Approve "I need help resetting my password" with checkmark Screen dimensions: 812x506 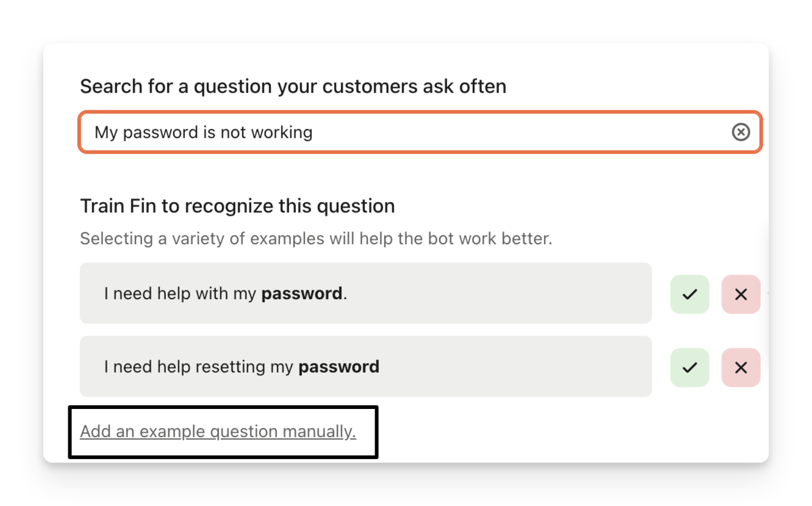(689, 367)
